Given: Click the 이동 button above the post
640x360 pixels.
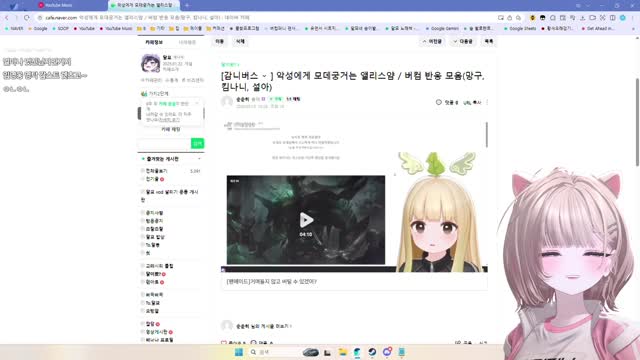Looking at the screenshot, I should 220,42.
